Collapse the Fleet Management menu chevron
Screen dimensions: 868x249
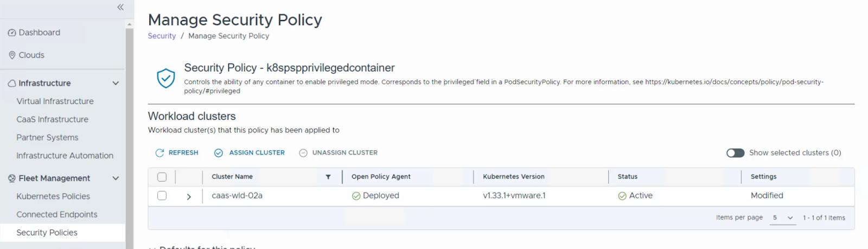tap(116, 178)
